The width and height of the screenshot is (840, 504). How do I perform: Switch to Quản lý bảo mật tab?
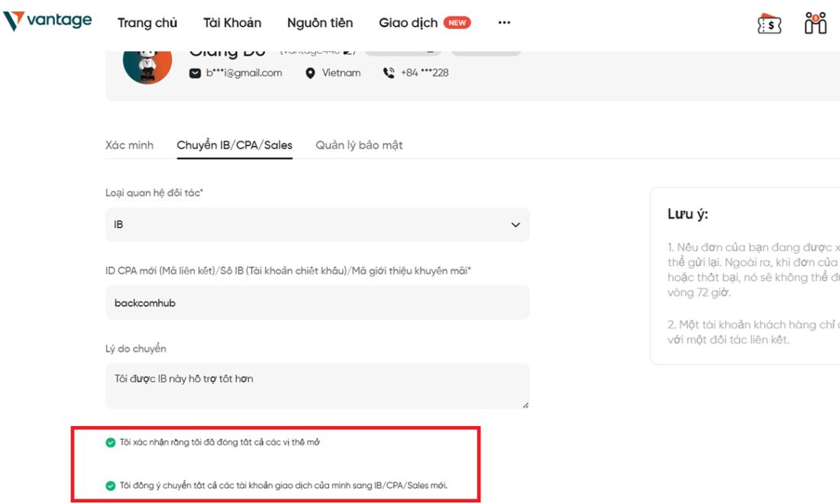(359, 145)
